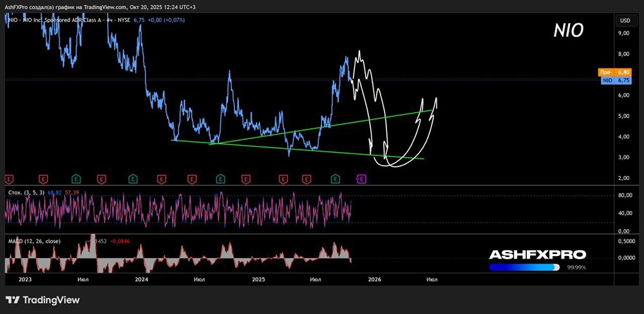
Task: Click the MACD value −0,0846
Action: (120, 241)
